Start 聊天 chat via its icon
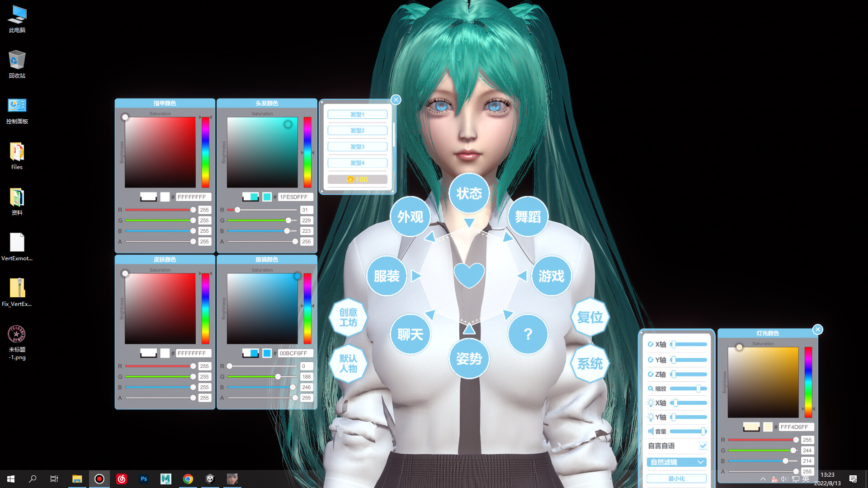This screenshot has width=868, height=488. [x=410, y=334]
